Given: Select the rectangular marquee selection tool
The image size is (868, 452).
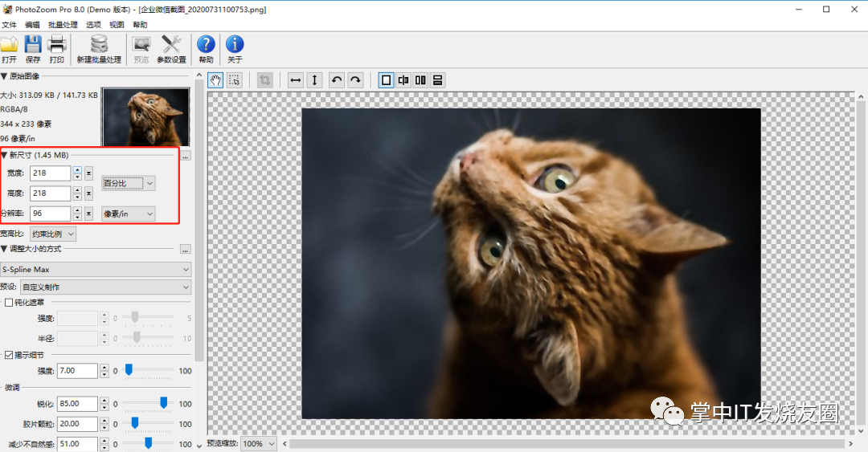Looking at the screenshot, I should (235, 80).
